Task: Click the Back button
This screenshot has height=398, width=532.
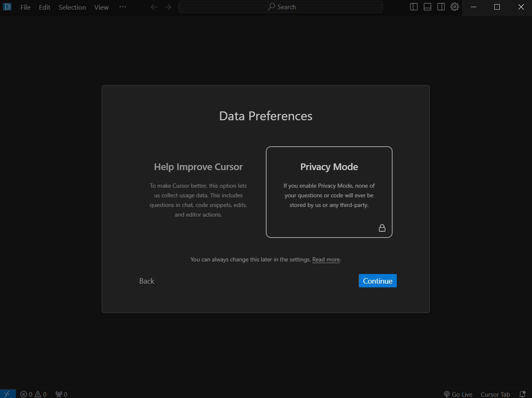Action: pos(147,281)
